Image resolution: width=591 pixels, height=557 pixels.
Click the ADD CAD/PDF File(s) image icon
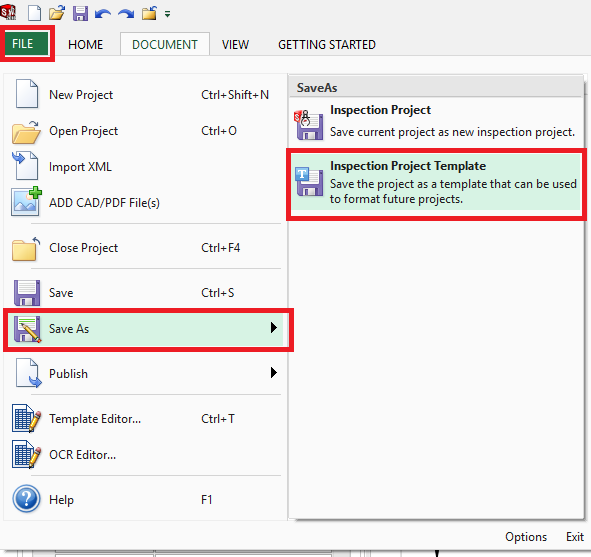(26, 201)
